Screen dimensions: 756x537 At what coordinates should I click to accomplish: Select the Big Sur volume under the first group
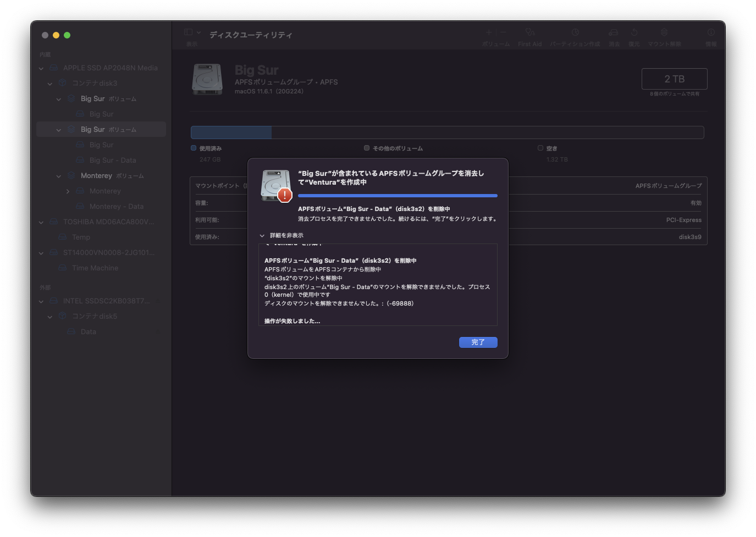point(101,114)
